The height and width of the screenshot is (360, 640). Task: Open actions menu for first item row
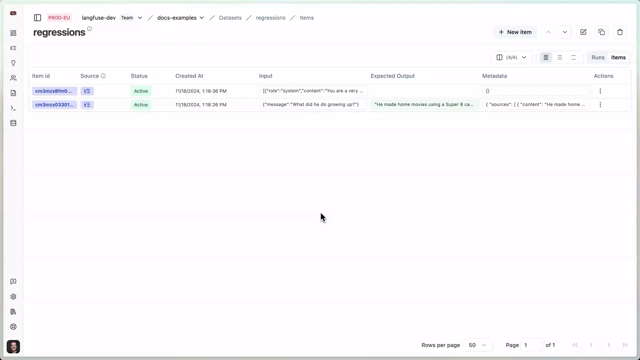[x=600, y=91]
